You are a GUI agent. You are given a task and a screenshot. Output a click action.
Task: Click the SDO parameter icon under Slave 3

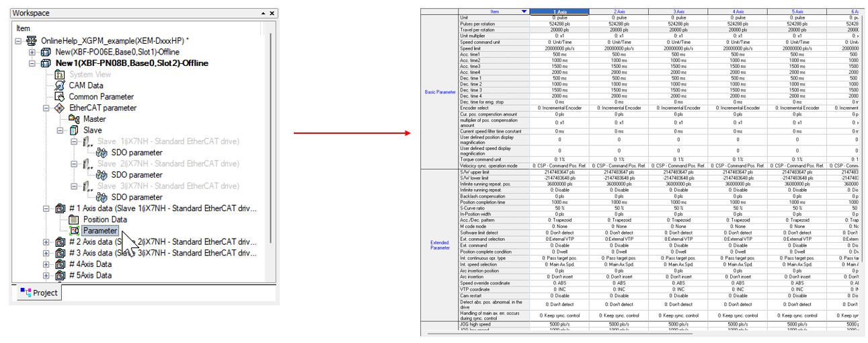pos(102,197)
